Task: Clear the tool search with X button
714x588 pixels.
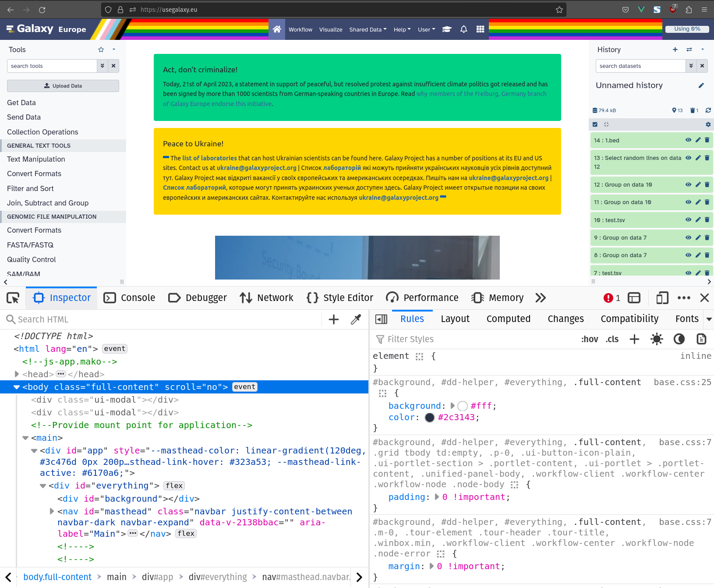Action: click(x=113, y=66)
